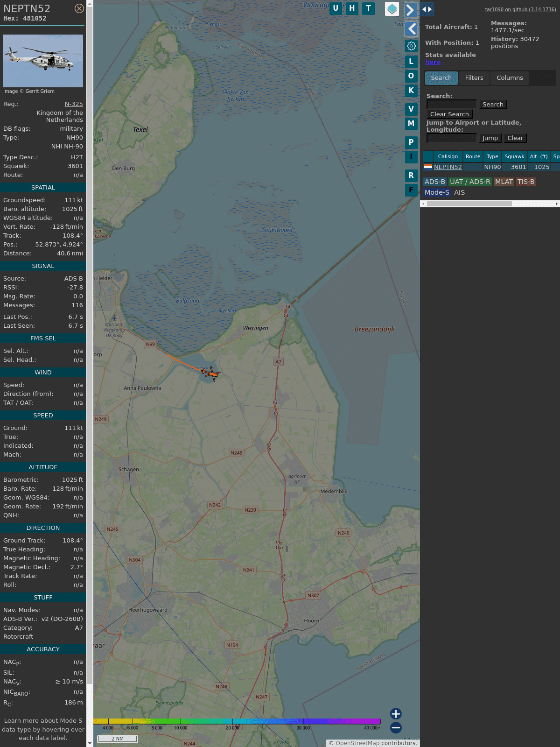Screen dimensions: 560x747
Task: Switch to the Search tab
Action: (x=441, y=78)
